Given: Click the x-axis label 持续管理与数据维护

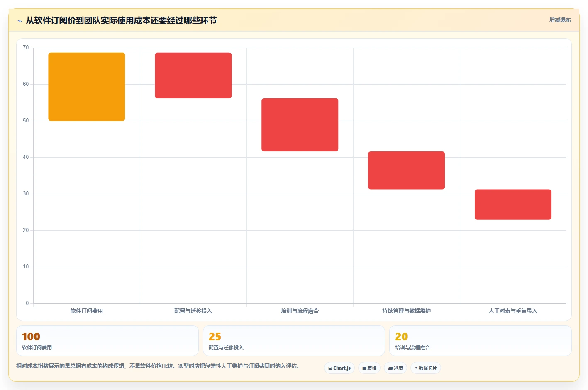Looking at the screenshot, I should point(407,311).
